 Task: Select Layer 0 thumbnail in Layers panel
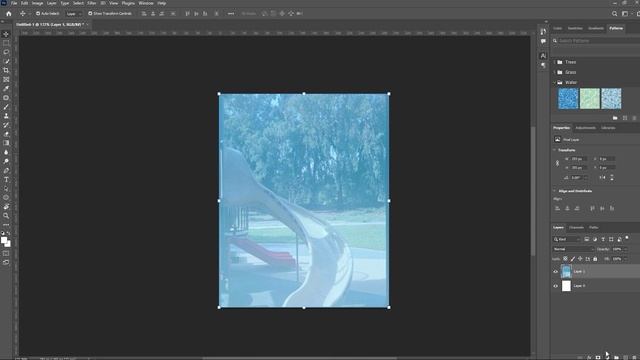pos(566,286)
